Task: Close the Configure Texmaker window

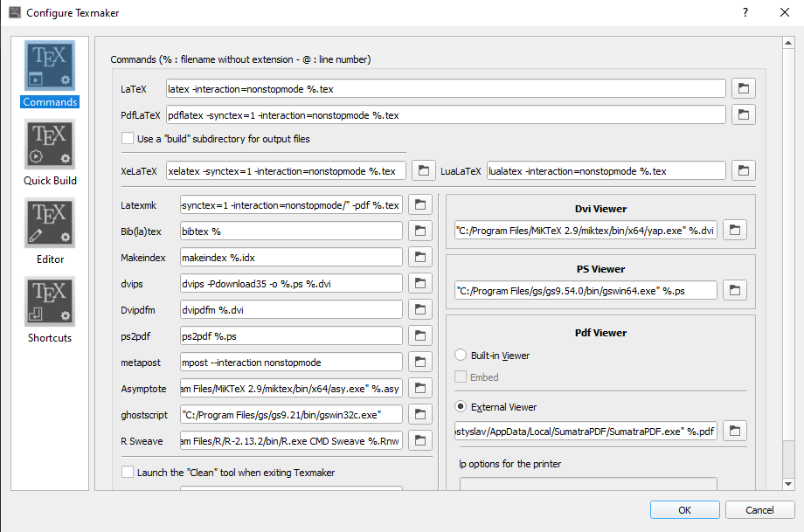Action: point(785,12)
